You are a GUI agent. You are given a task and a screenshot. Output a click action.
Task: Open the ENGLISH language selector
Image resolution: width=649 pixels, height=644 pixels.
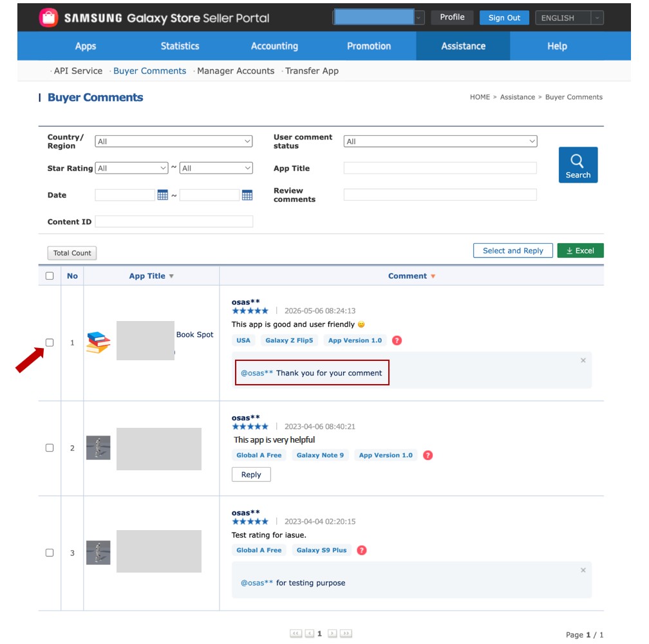tap(569, 18)
